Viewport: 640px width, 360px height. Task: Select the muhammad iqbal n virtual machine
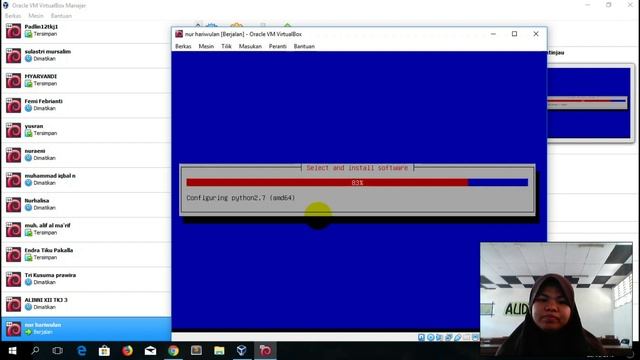(86, 180)
